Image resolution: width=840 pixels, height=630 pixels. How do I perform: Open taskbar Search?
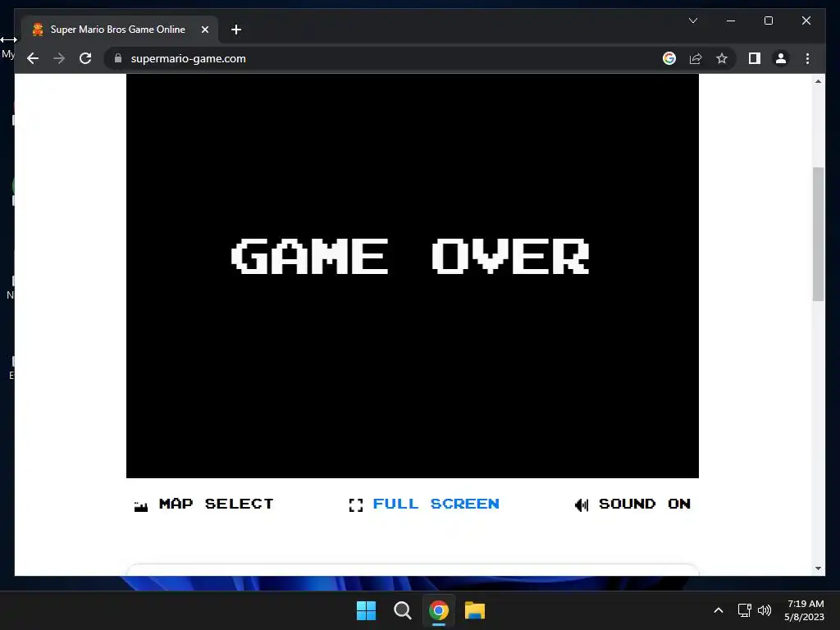pyautogui.click(x=402, y=610)
